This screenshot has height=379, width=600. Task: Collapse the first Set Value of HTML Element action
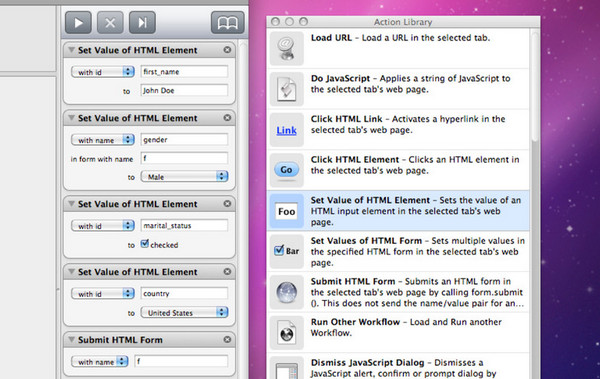tap(71, 50)
